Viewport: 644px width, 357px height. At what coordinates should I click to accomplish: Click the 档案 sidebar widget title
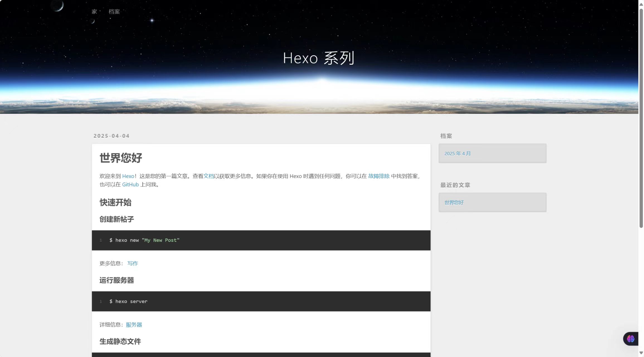click(x=446, y=136)
